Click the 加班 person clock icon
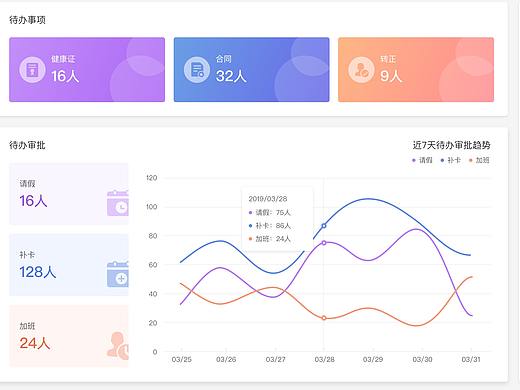Viewport: 520px width, 390px height. (x=118, y=346)
